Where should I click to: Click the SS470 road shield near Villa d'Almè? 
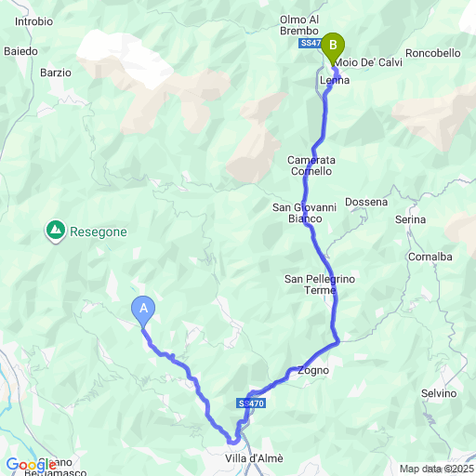[x=251, y=403]
